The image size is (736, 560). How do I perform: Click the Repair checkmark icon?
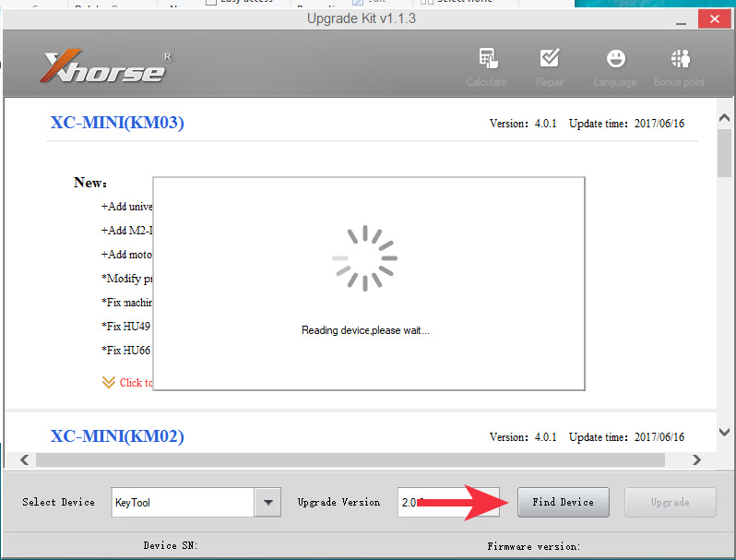pos(549,58)
